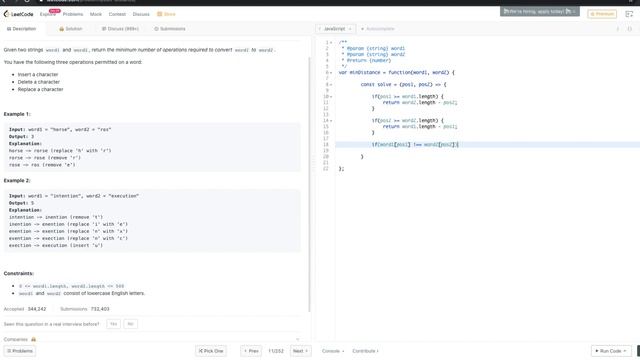Answer Yes to seen in interview
The height and width of the screenshot is (360, 640).
[113, 324]
